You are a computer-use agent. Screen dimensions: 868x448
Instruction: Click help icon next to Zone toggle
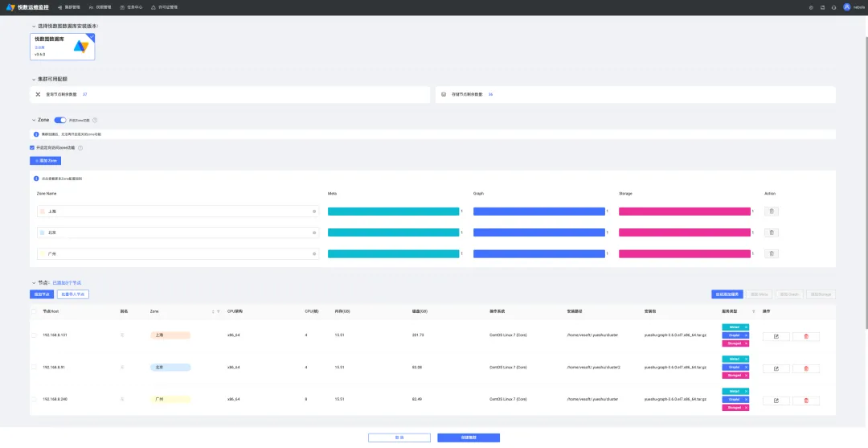click(95, 120)
